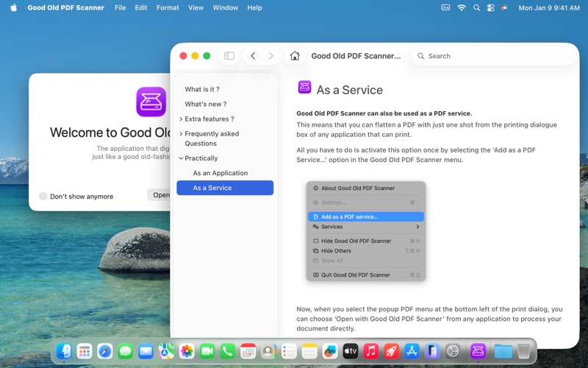
Task: Click the purple scanner icon beside As a Service heading
Action: coord(304,87)
